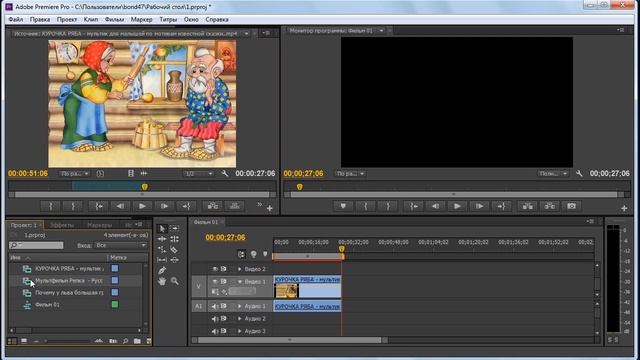Click Export Frame camera icon in program monitor
Image resolution: width=640 pixels, height=360 pixels.
click(571, 206)
